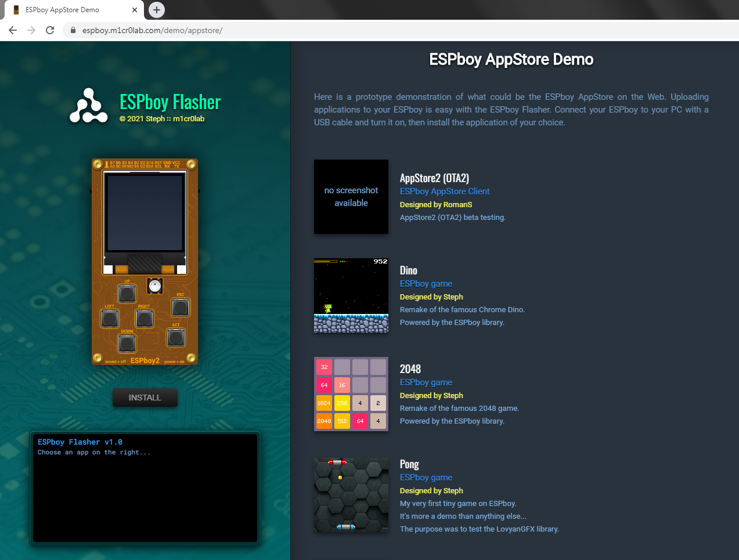Screen dimensions: 739x560
Task: Reload the page with the refresh icon
Action: point(50,30)
